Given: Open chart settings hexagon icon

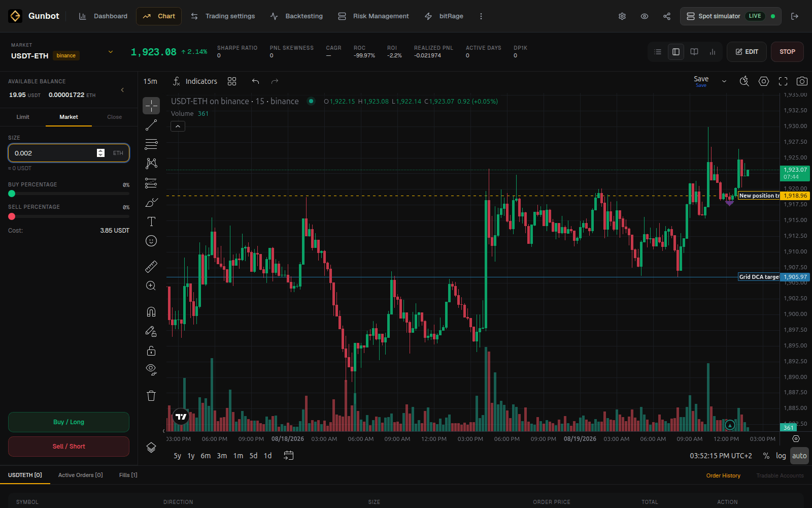Looking at the screenshot, I should click(x=764, y=81).
